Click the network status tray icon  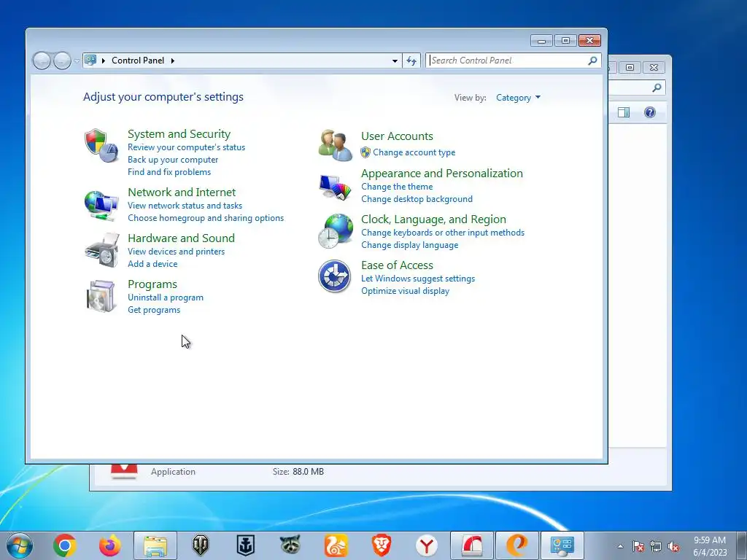pyautogui.click(x=656, y=547)
